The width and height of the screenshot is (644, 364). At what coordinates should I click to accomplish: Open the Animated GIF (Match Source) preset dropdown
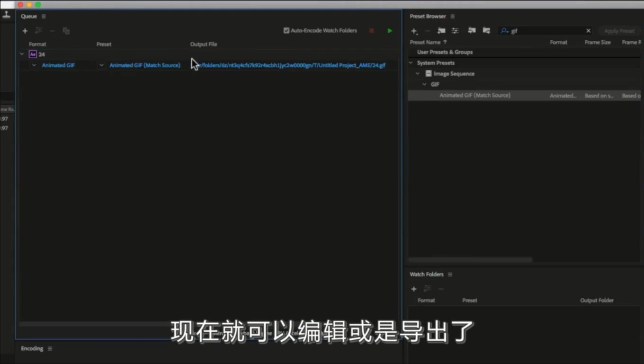tap(101, 65)
